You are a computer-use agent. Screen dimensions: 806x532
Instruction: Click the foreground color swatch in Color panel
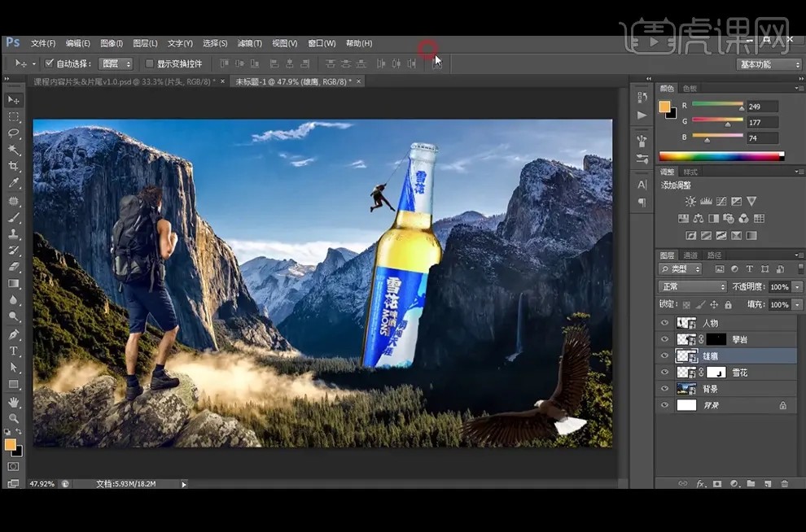coord(664,107)
